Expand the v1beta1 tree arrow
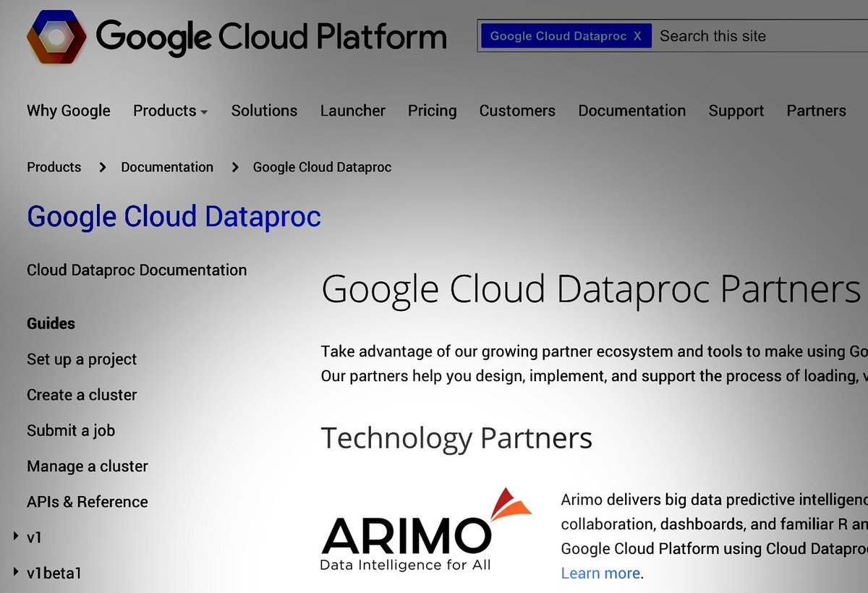Screen dimensions: 868x593 pyautogui.click(x=16, y=573)
